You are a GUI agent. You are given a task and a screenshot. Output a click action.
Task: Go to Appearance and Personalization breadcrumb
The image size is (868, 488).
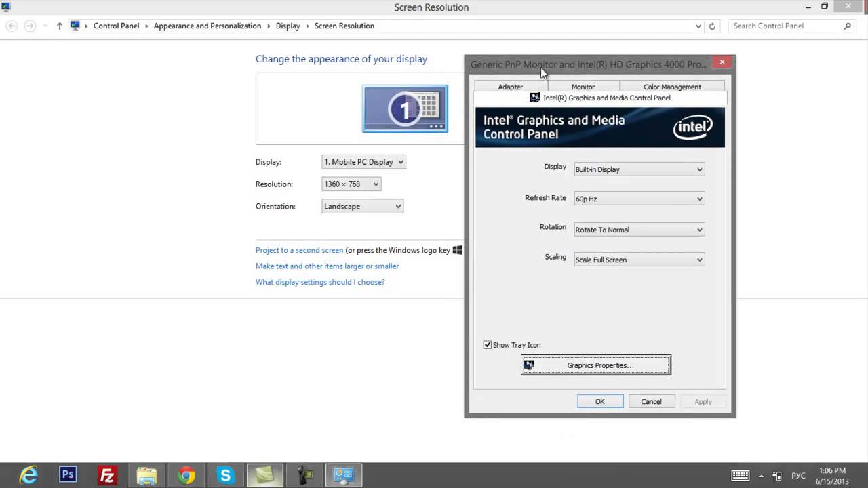pyautogui.click(x=208, y=26)
